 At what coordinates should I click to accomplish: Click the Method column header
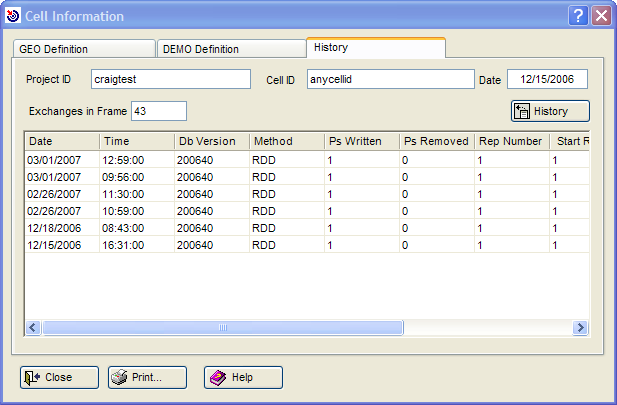[285, 141]
